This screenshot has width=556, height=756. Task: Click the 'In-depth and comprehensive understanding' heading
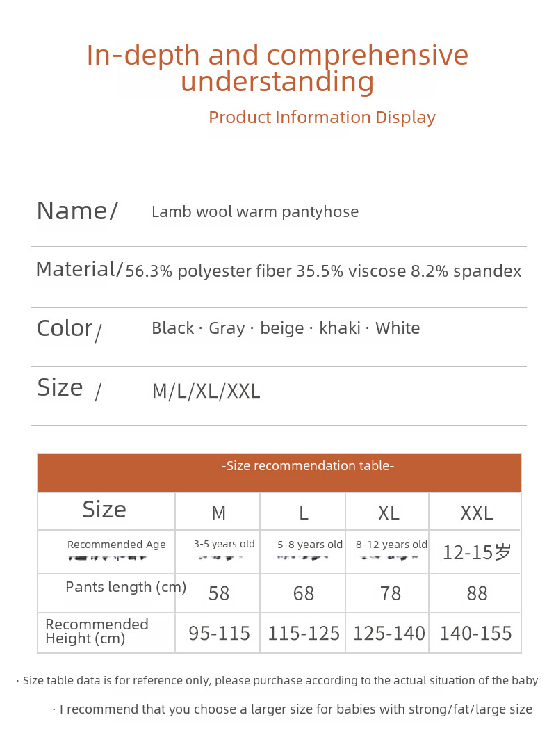(x=277, y=68)
